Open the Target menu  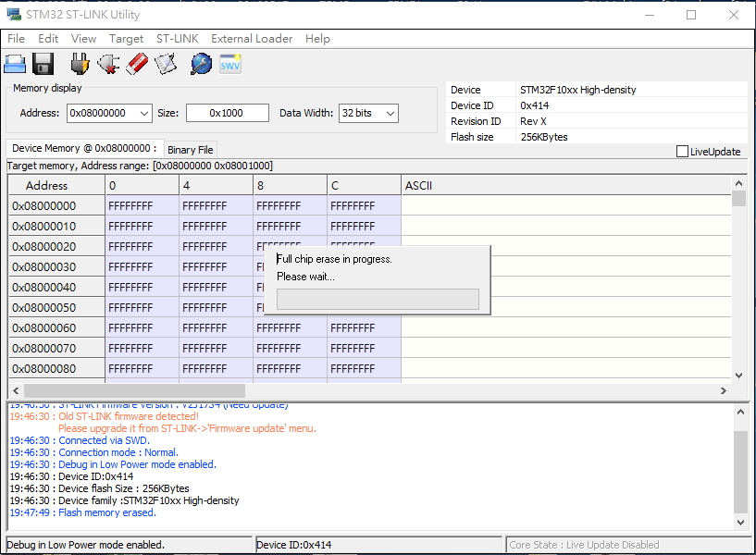126,39
